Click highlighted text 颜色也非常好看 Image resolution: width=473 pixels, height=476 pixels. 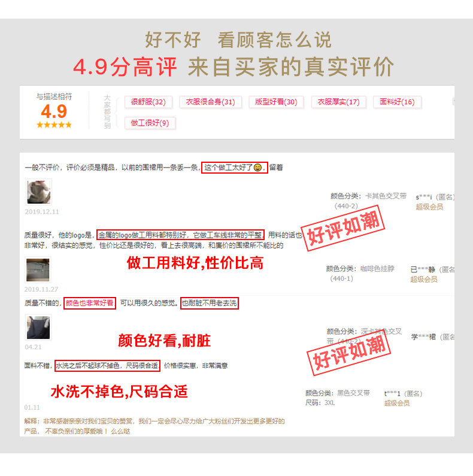click(90, 303)
